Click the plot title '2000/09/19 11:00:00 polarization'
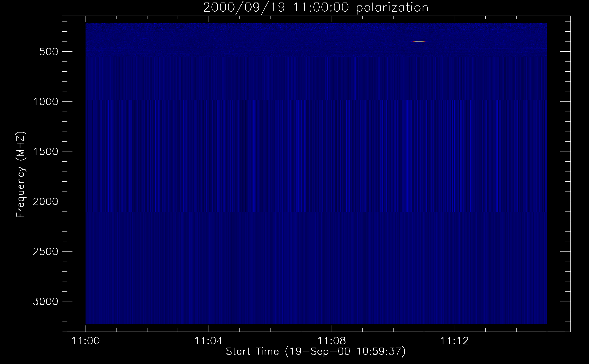 pyautogui.click(x=316, y=8)
